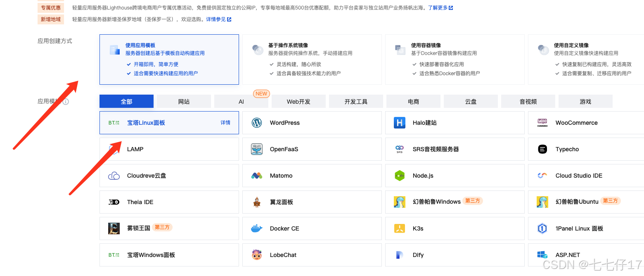Select the 基于操作系统镜像 creation option
This screenshot has width=644, height=276.
coord(312,59)
